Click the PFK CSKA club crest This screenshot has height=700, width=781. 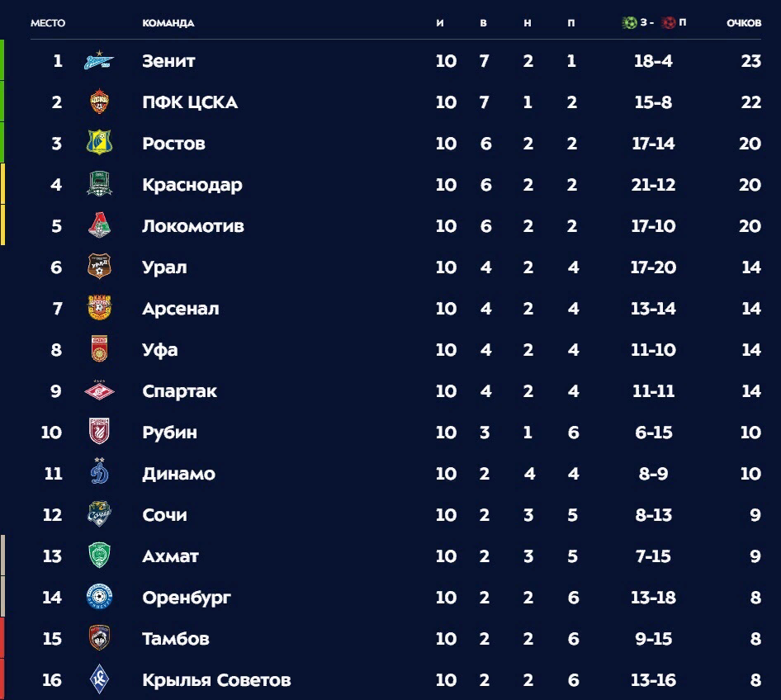coord(99,102)
